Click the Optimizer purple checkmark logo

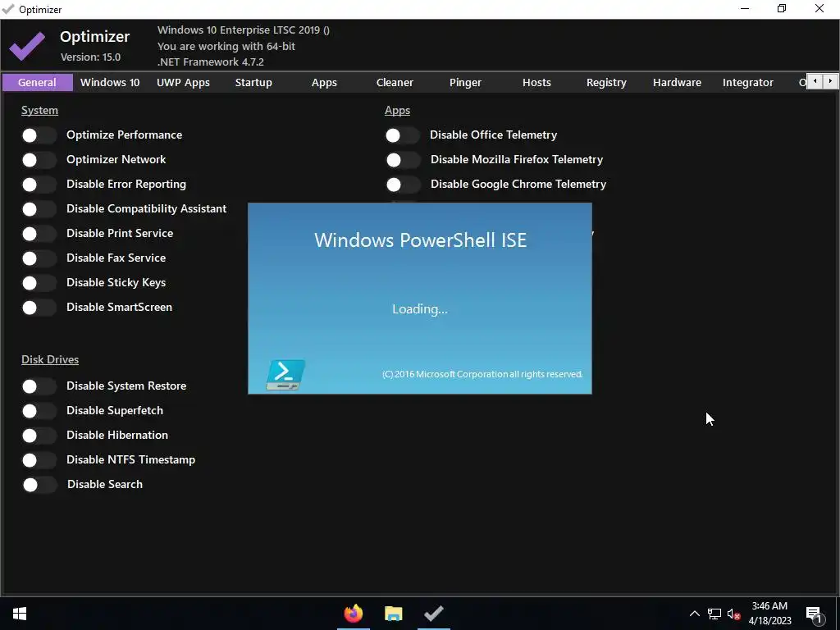click(27, 46)
